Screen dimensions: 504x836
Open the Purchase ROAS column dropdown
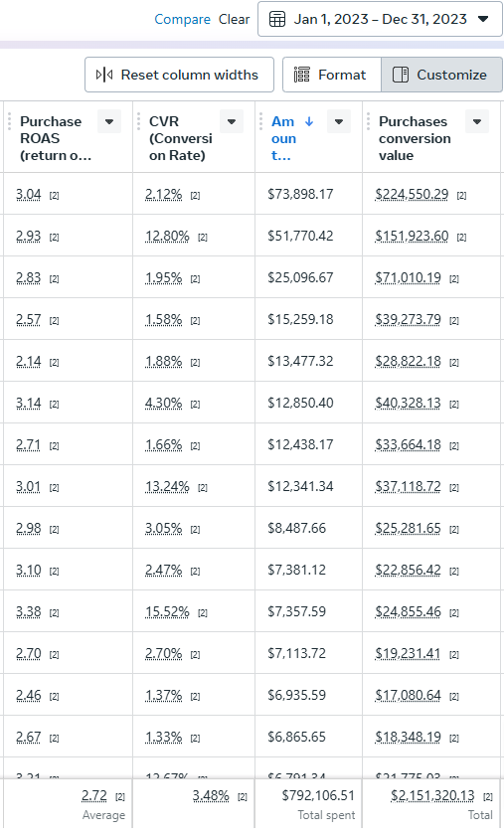coord(109,121)
